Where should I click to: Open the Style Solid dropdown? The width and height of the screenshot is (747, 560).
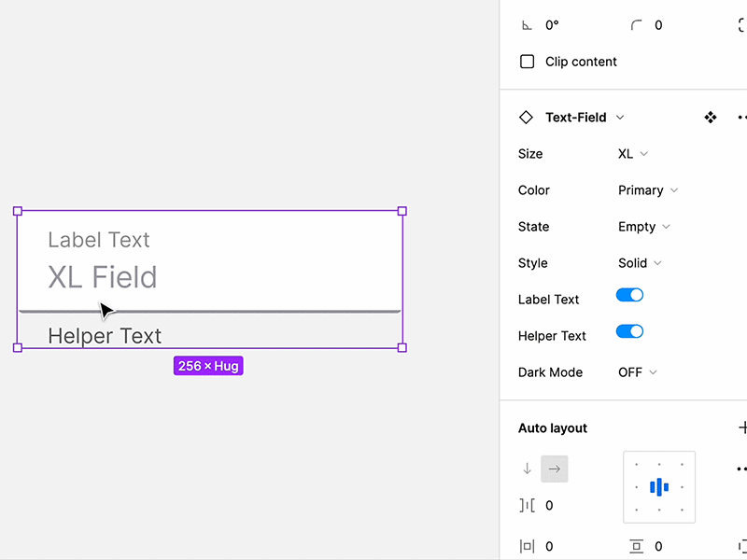[x=640, y=263]
